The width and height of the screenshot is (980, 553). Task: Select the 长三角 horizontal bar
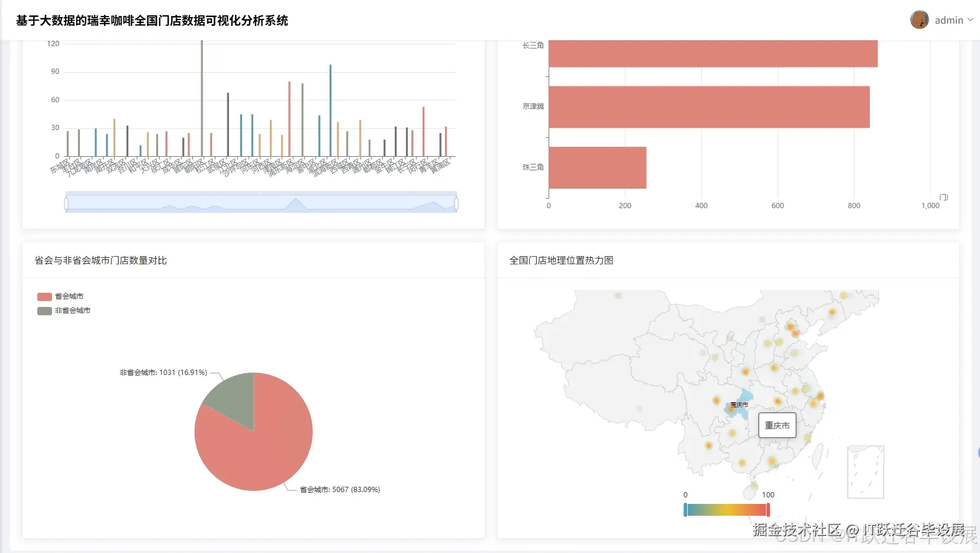click(x=713, y=53)
